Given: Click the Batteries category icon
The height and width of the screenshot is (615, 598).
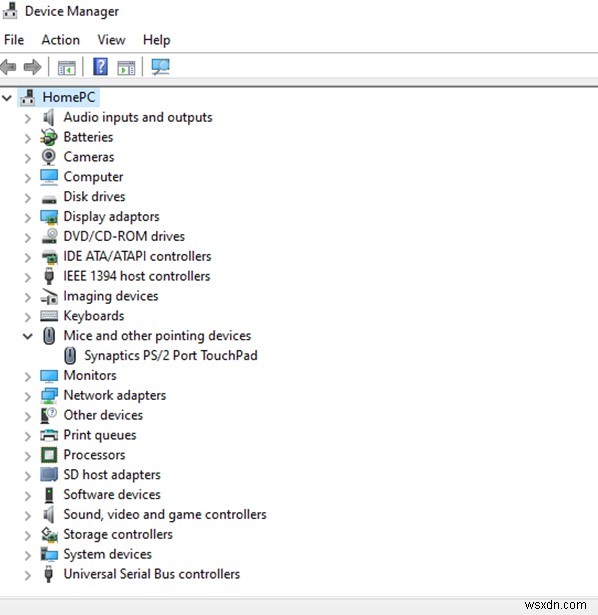Looking at the screenshot, I should click(x=49, y=137).
